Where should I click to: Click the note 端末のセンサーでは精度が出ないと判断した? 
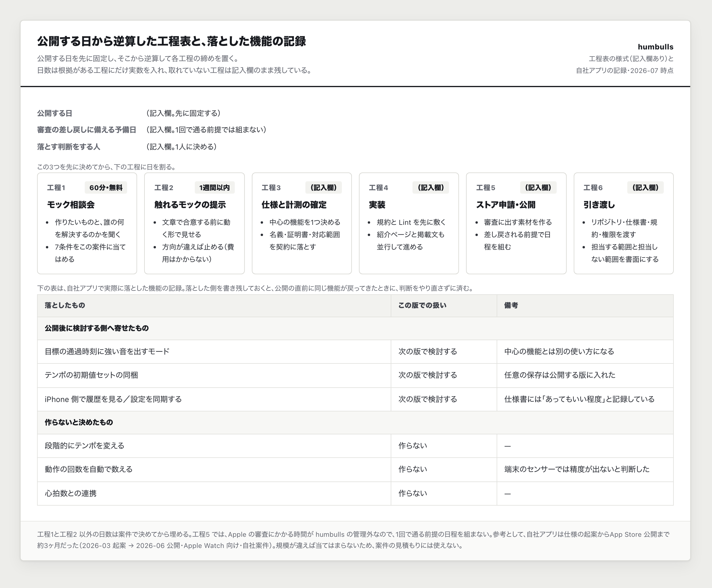coord(577,469)
